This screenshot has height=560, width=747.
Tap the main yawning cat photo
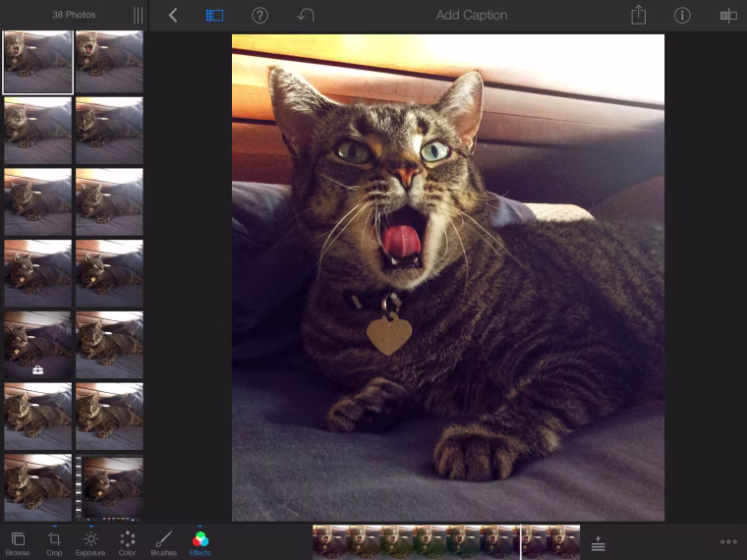click(x=448, y=278)
